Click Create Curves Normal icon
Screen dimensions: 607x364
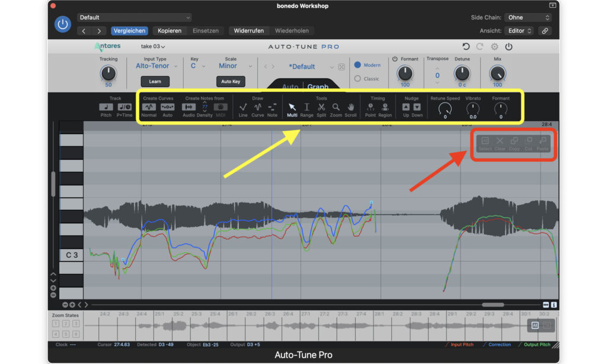[x=149, y=107]
